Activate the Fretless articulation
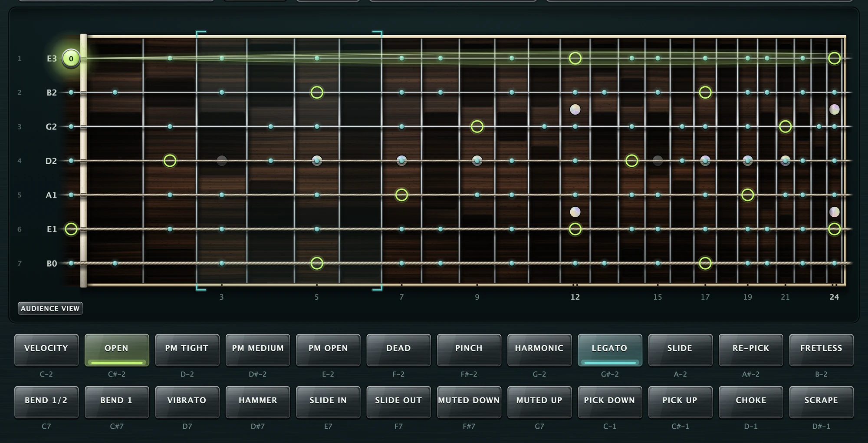 coord(821,350)
